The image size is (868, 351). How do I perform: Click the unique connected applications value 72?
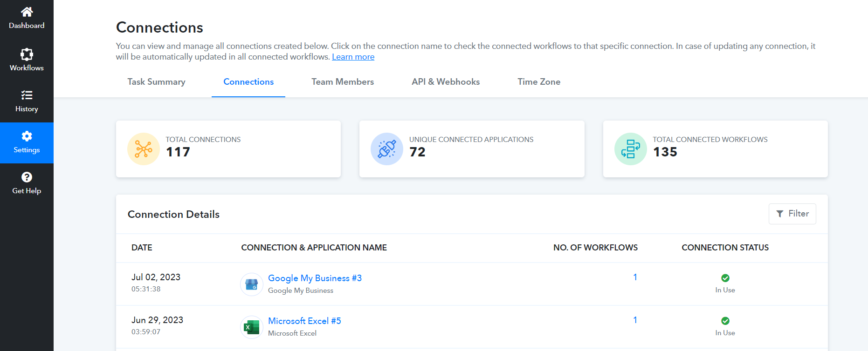pos(417,152)
